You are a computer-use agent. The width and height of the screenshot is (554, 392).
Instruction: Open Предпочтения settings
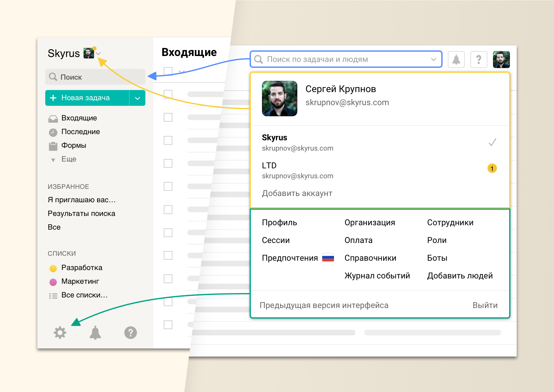tap(290, 258)
